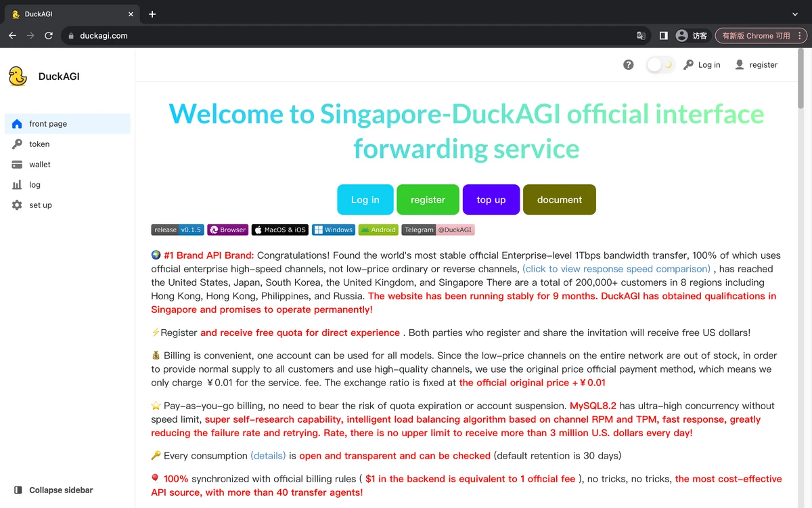
Task: Click the green register button
Action: click(428, 200)
